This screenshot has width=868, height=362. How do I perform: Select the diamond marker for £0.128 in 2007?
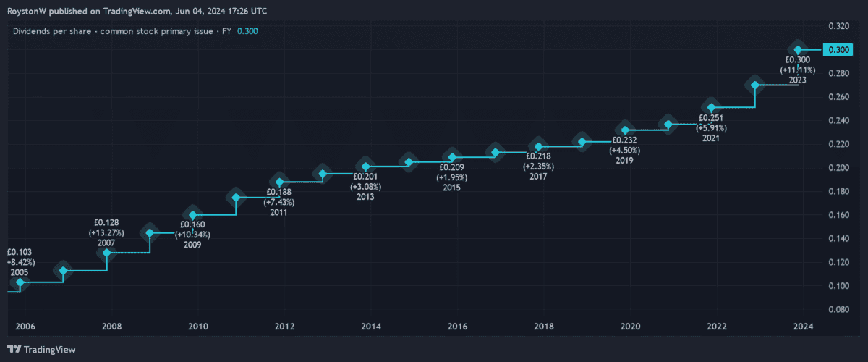point(107,253)
